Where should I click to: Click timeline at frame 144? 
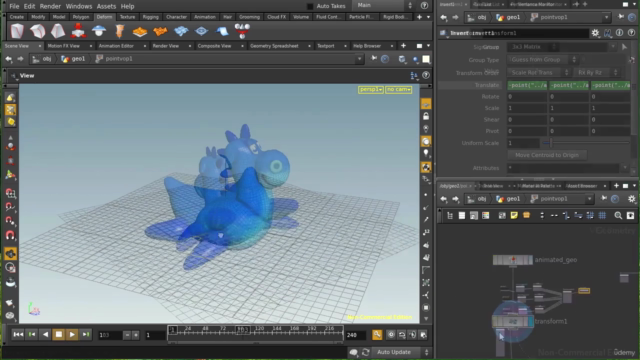[x=277, y=329]
